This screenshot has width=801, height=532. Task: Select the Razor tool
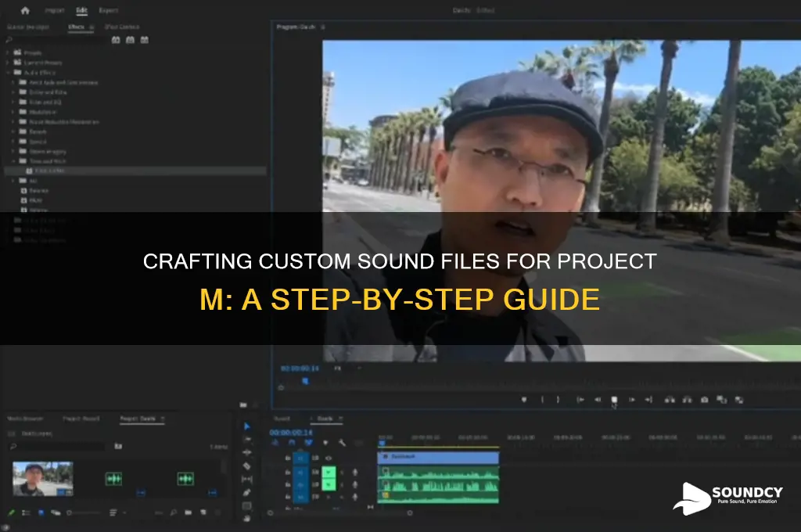(246, 465)
